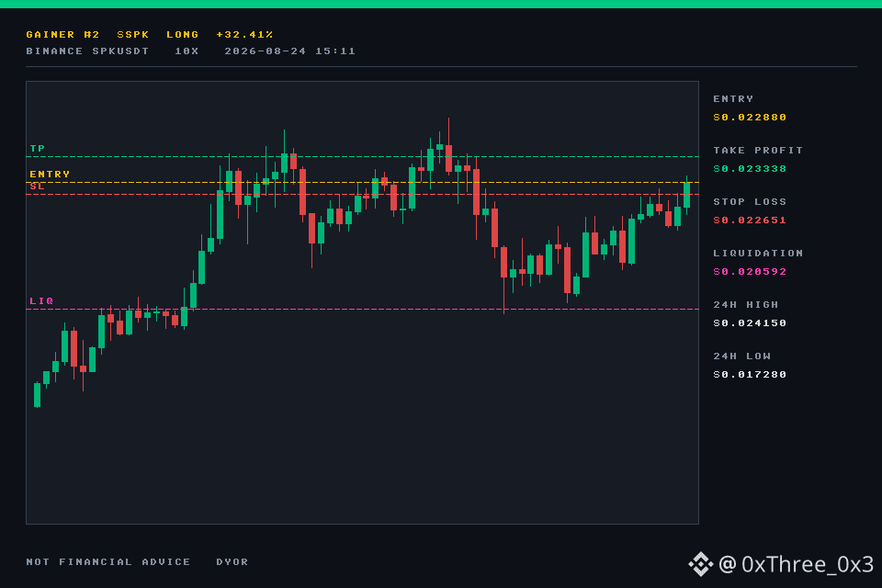The image size is (882, 588).
Task: Click the stop loss value '$0.022651'
Action: point(750,220)
